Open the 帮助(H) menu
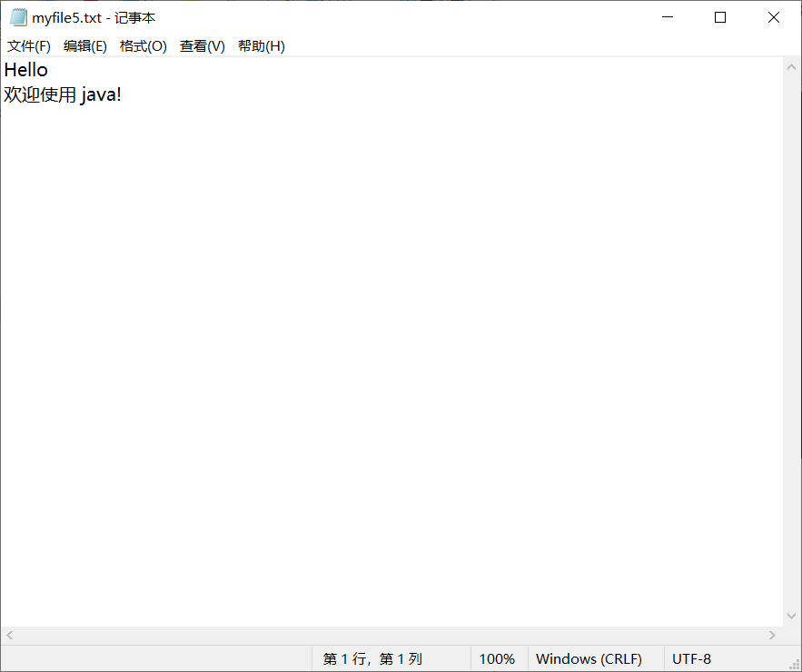The width and height of the screenshot is (802, 672). (261, 45)
